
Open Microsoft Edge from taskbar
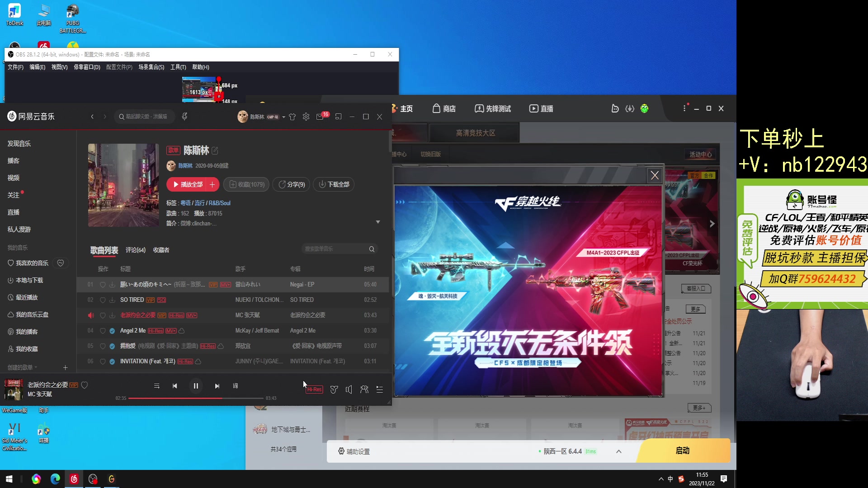[x=55, y=479]
